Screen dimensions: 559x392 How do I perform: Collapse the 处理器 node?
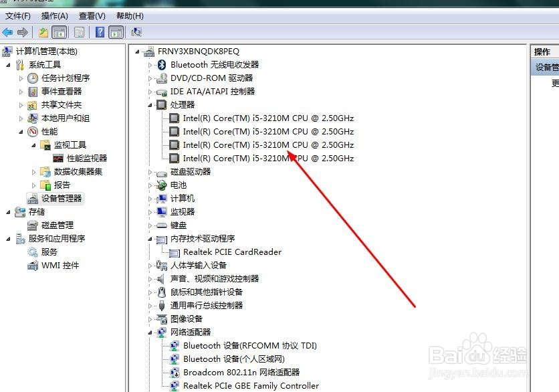[x=150, y=105]
